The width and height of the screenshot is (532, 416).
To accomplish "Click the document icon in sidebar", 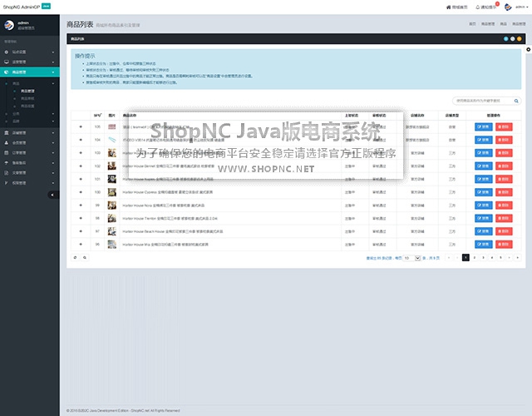I will coord(6,173).
